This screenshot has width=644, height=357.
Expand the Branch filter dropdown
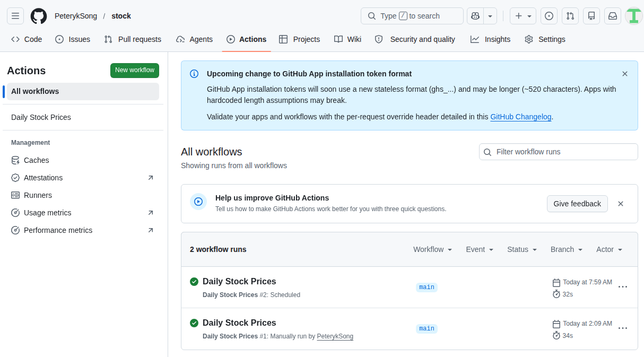[x=567, y=249]
